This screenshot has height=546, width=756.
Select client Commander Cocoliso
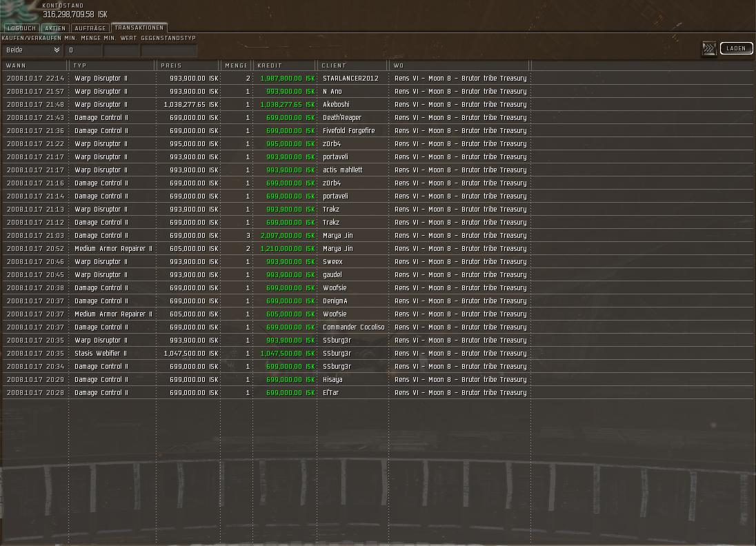point(353,327)
